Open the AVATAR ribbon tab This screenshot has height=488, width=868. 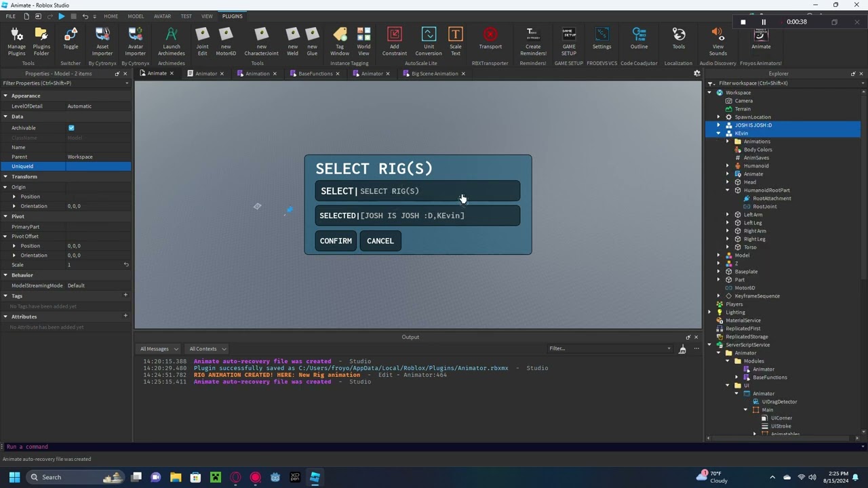(x=162, y=16)
